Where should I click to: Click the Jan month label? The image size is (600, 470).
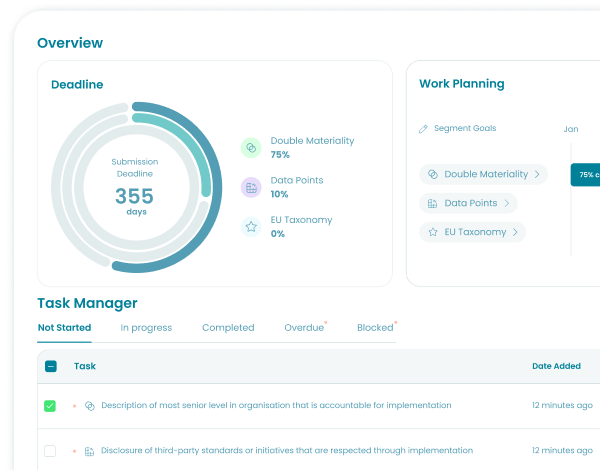[571, 129]
